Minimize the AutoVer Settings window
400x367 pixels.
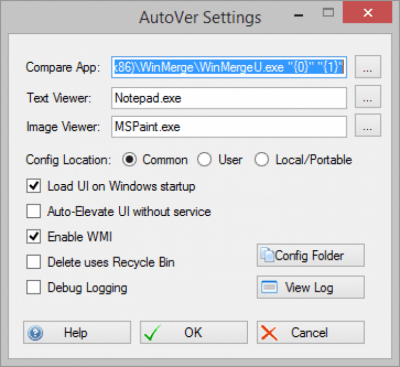point(299,15)
